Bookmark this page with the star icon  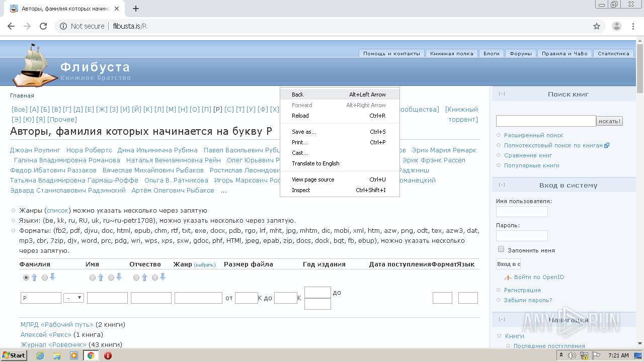pyautogui.click(x=597, y=26)
